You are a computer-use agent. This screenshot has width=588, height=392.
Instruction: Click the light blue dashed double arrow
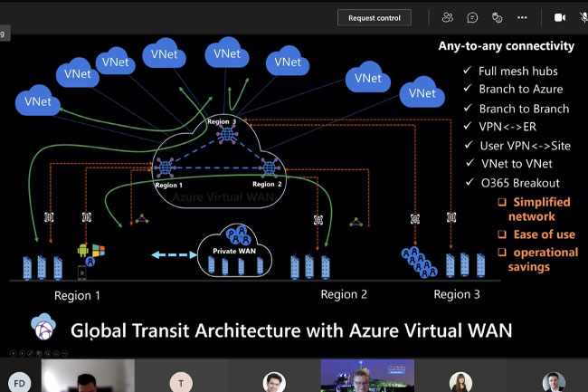pos(174,254)
